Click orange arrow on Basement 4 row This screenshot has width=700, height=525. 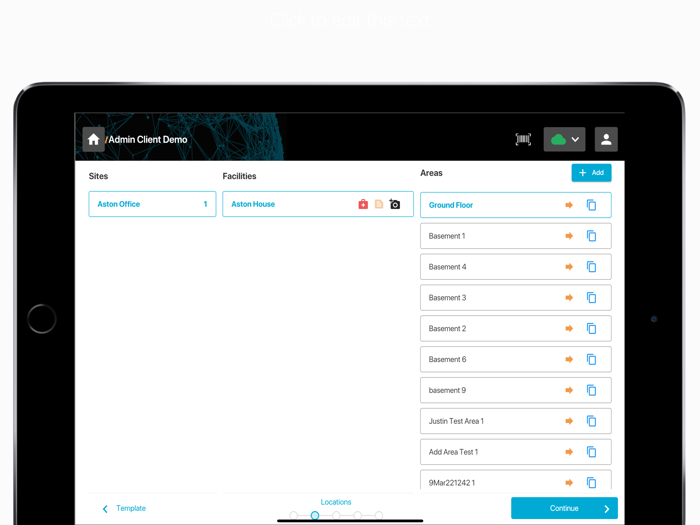point(569,267)
